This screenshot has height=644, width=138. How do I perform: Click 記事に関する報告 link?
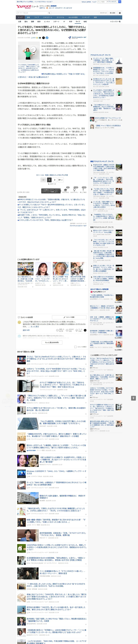tap(24, 192)
